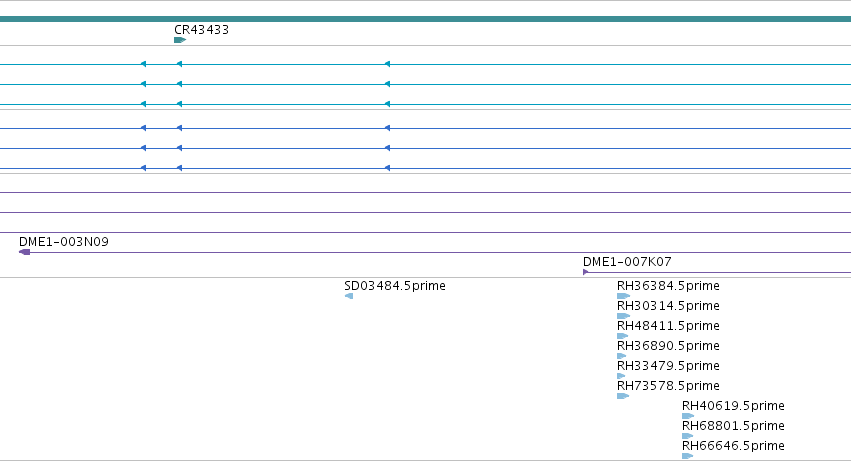Select the DME1-003N09 label

coord(63,242)
